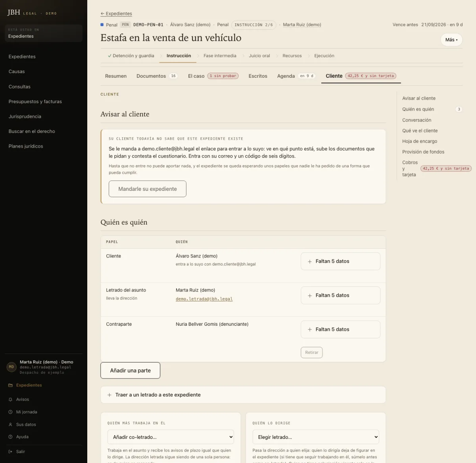Open the Más menu
The width and height of the screenshot is (476, 463).
(451, 40)
